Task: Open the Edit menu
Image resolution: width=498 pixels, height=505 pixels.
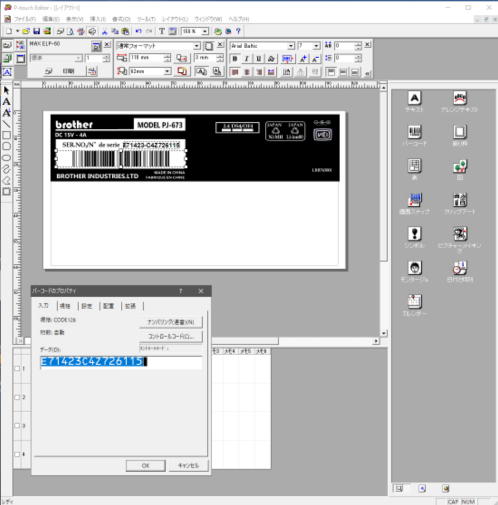Action: click(x=51, y=19)
